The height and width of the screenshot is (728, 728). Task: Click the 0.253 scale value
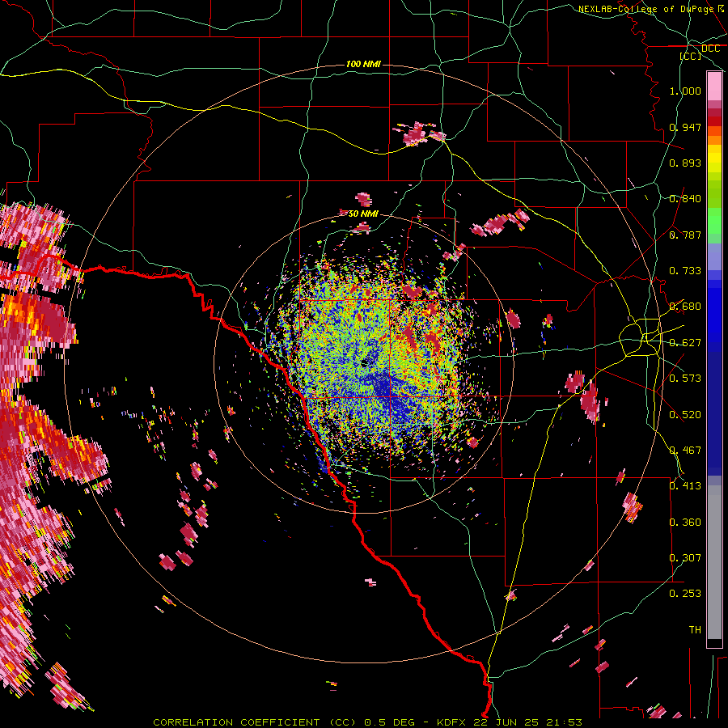(x=685, y=594)
